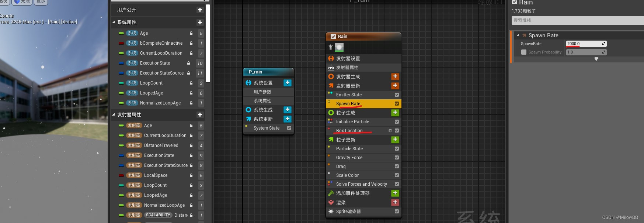Add an event handler via 添加事件处理器 plus
644x223 pixels.
click(x=395, y=193)
